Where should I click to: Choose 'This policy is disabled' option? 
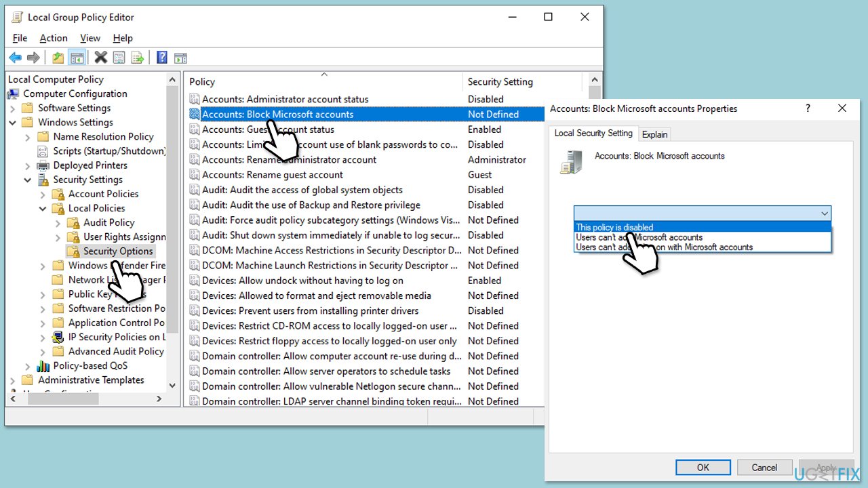[x=703, y=228]
